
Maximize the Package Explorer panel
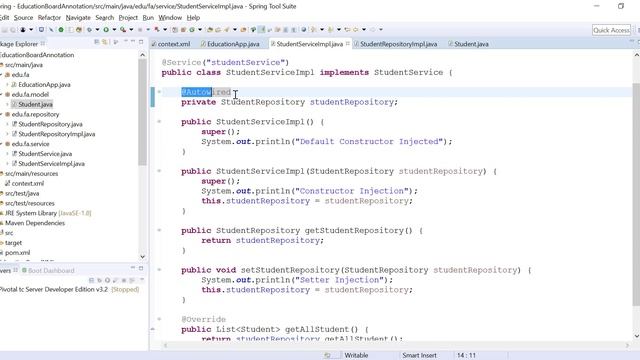click(141, 42)
